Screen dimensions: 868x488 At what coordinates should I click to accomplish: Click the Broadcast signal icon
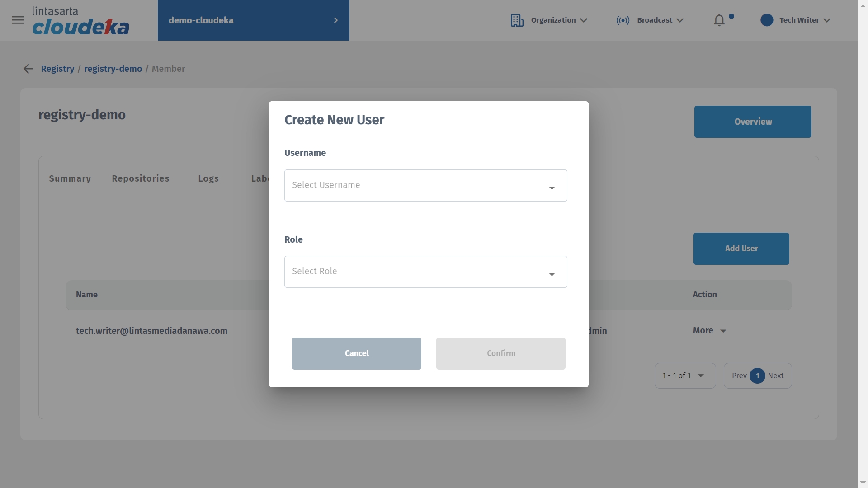click(623, 20)
